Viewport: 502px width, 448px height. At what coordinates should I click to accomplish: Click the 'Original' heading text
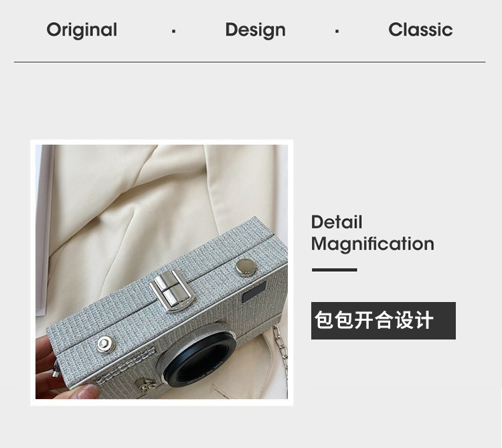[x=82, y=30]
